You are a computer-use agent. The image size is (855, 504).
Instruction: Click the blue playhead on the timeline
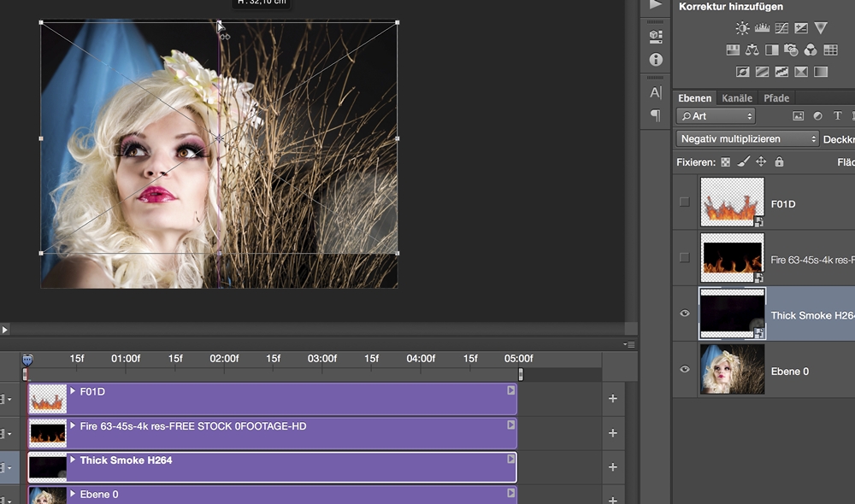click(x=27, y=360)
